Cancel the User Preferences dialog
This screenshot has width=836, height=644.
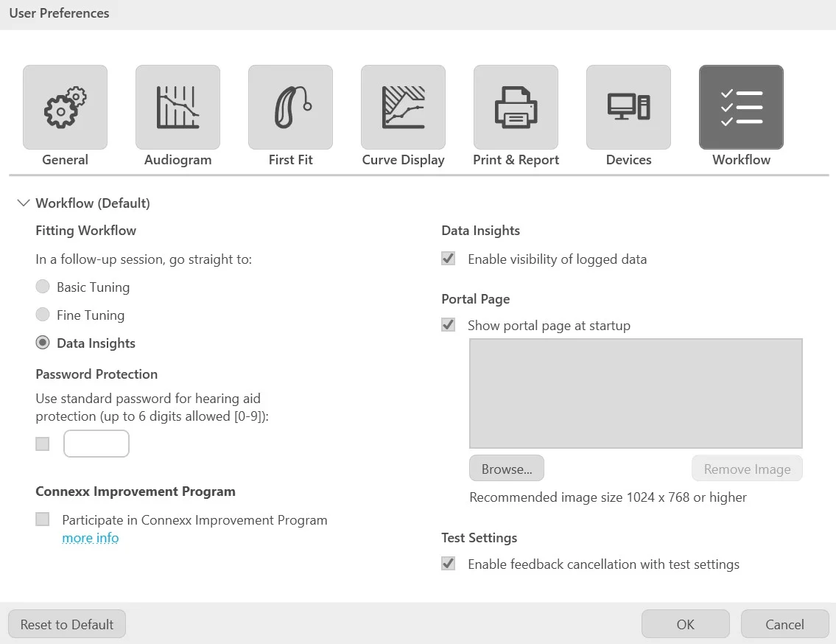(x=784, y=624)
